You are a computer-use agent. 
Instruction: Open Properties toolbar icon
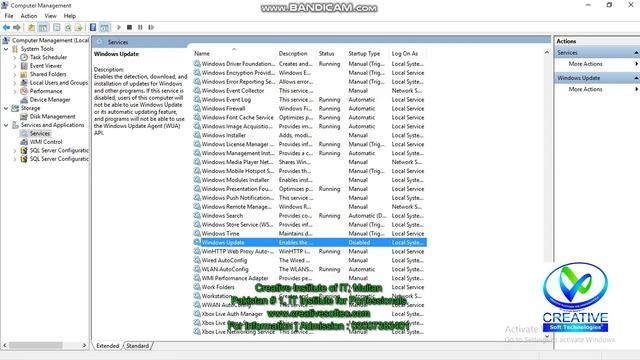click(57, 27)
